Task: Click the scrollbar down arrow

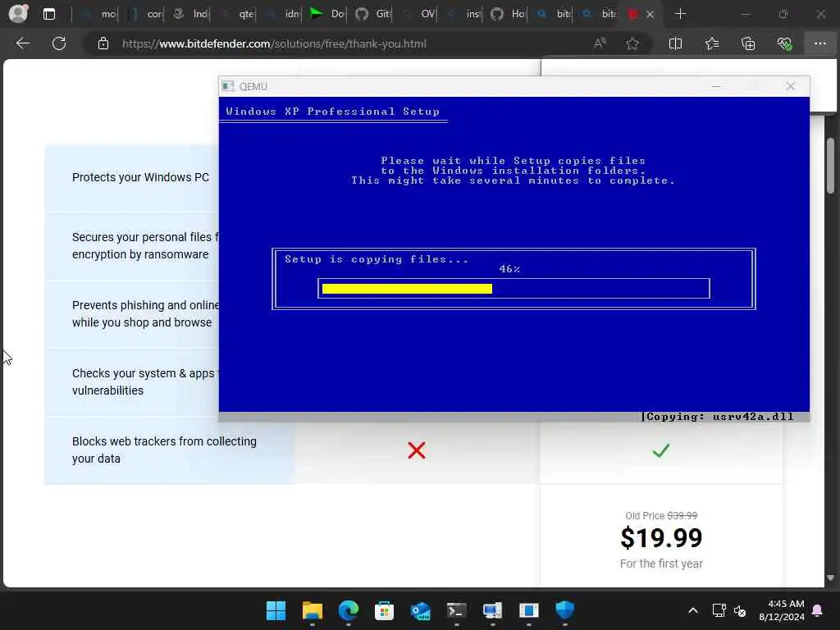Action: 830,578
